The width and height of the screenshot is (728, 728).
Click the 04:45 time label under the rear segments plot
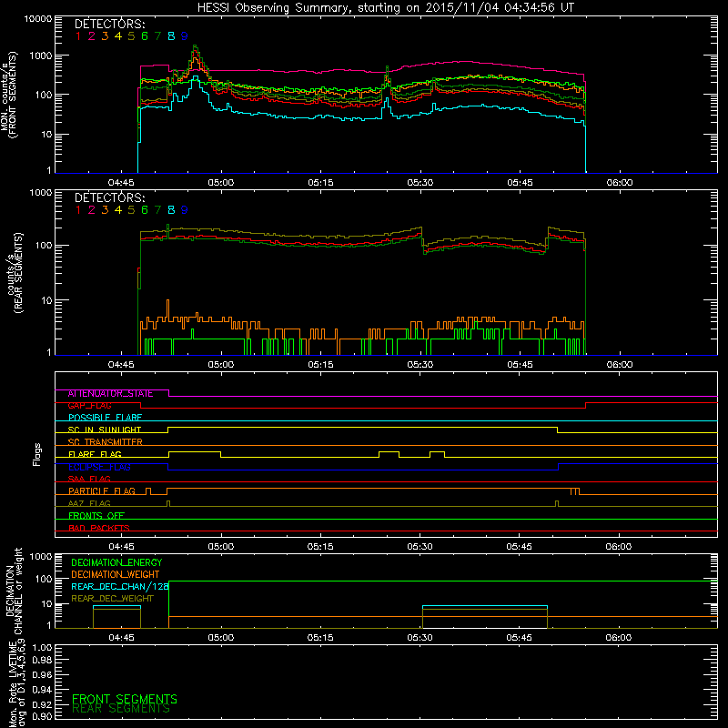tap(121, 365)
